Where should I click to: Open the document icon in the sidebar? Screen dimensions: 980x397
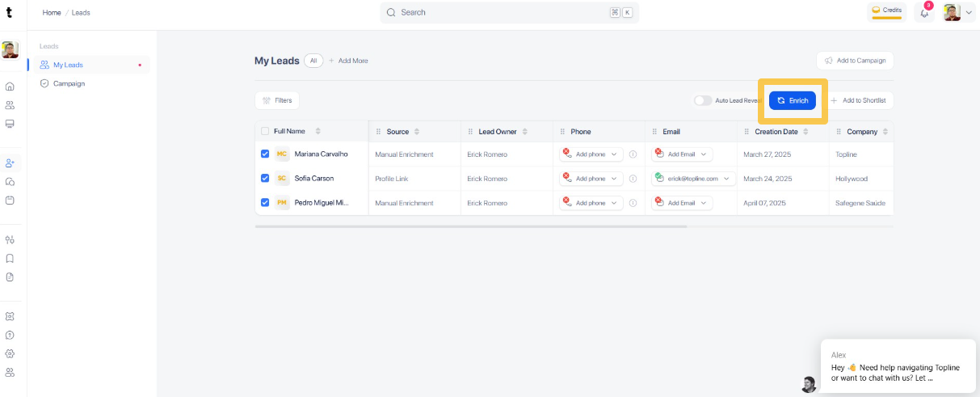pos(10,277)
